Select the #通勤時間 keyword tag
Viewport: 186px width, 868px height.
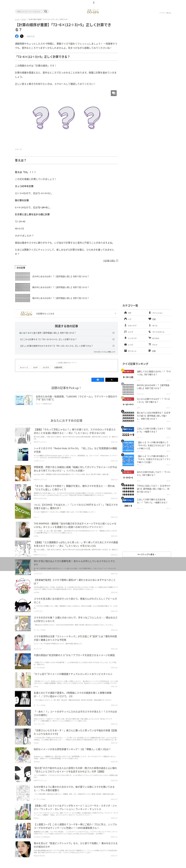click(58, 368)
